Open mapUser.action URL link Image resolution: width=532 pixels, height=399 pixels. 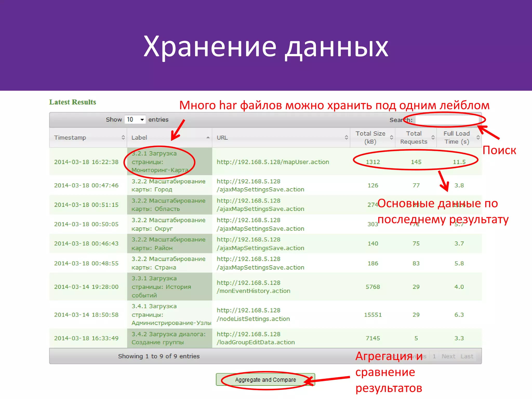[x=273, y=162]
